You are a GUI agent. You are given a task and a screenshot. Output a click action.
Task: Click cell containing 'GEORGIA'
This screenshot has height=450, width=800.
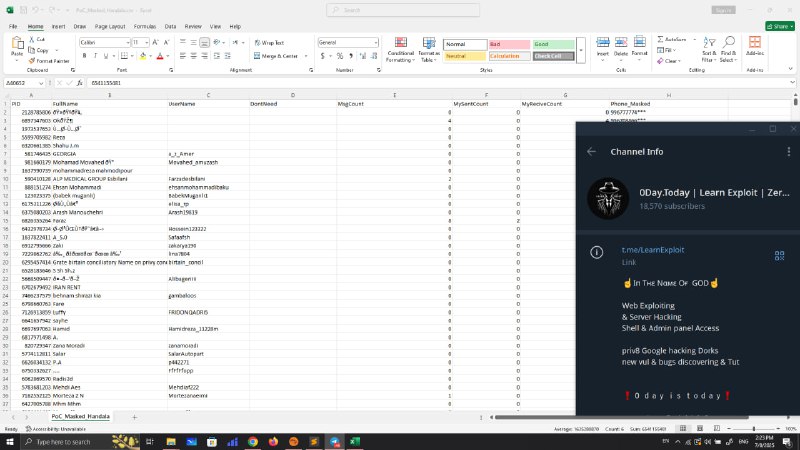[109, 154]
